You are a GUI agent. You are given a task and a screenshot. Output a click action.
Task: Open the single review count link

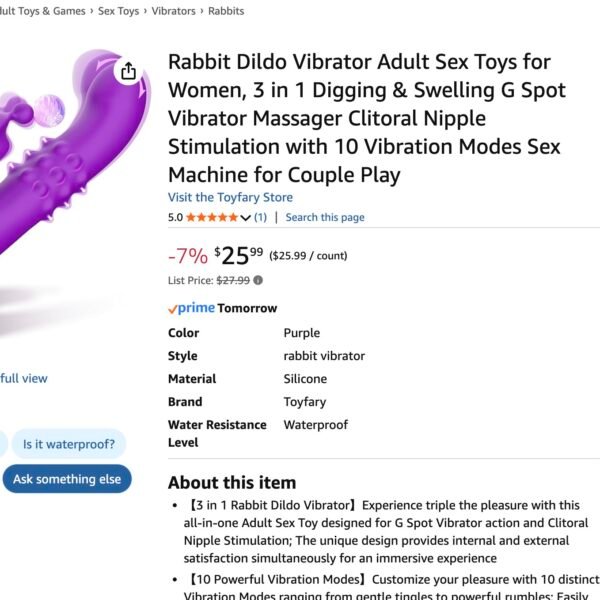(260, 217)
